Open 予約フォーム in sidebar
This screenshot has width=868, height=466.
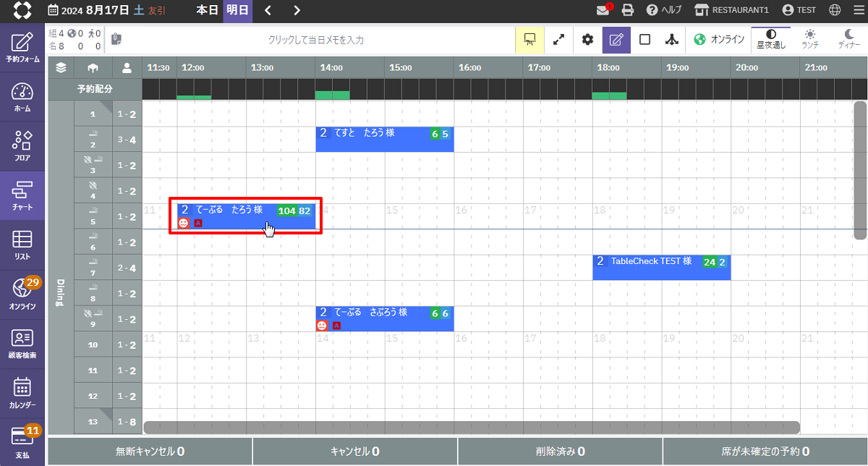point(22,48)
